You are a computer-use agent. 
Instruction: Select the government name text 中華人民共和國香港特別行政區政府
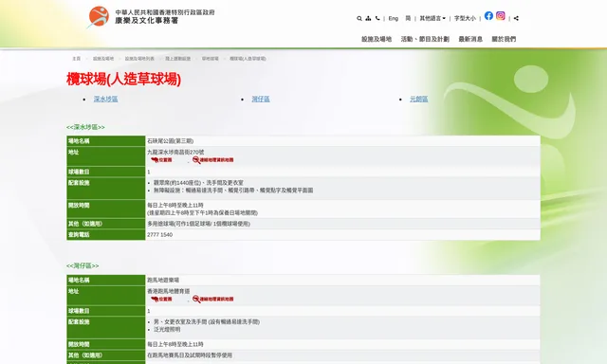tap(165, 12)
